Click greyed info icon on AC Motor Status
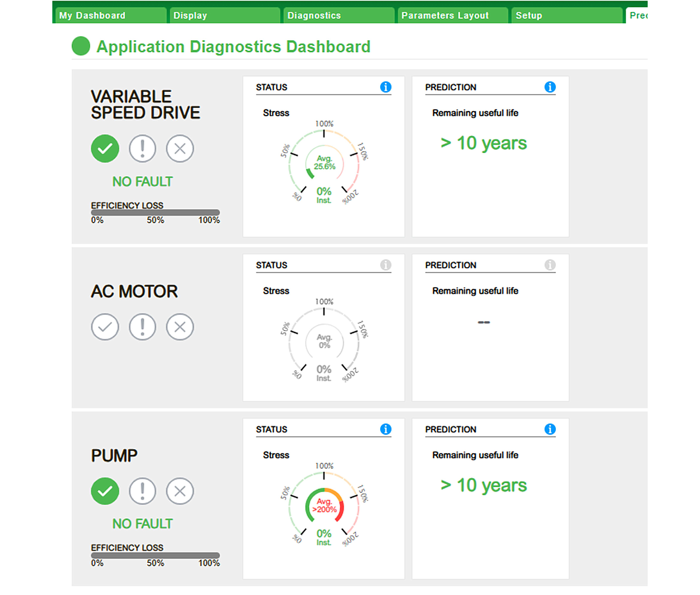The image size is (700, 595). tap(385, 265)
